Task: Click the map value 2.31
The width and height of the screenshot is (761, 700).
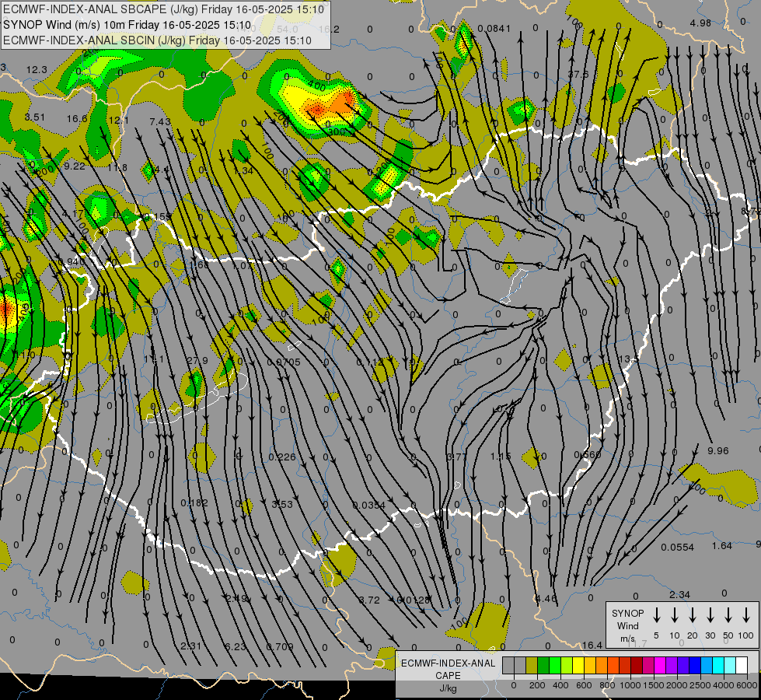Action: click(x=190, y=646)
